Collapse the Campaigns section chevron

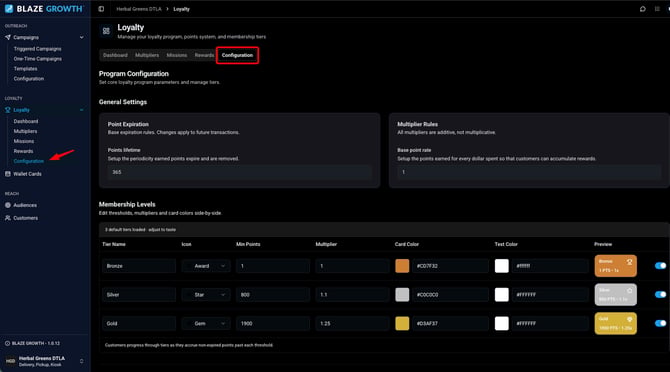(82, 38)
